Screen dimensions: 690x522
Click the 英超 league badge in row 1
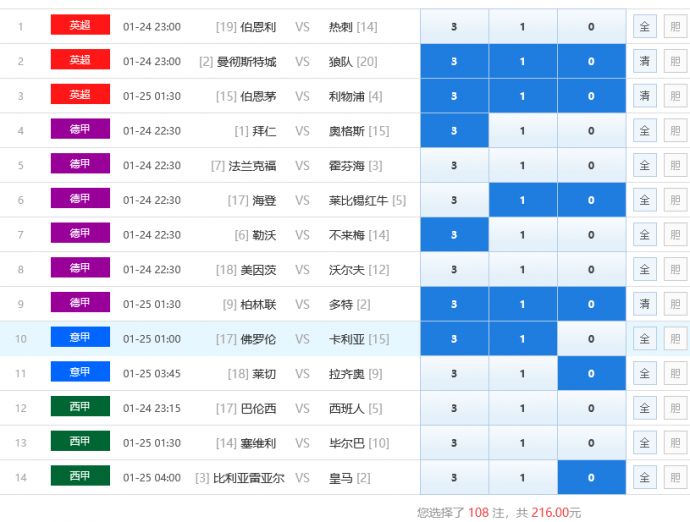[x=80, y=26]
